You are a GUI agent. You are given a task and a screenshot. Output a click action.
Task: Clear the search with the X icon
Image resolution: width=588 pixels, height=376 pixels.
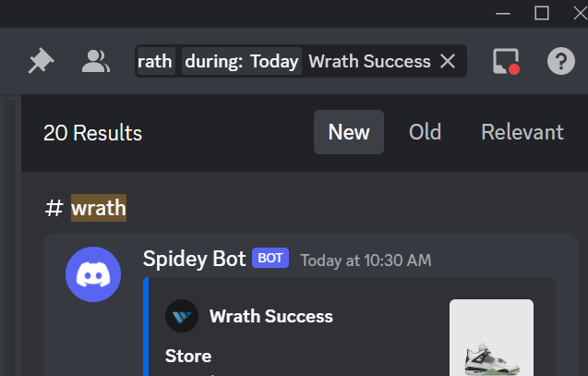point(448,61)
